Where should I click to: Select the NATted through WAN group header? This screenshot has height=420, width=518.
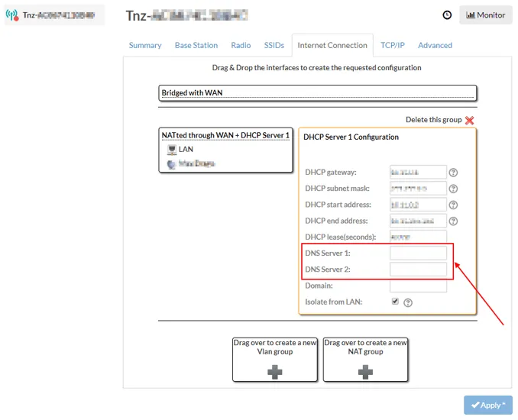(x=225, y=135)
